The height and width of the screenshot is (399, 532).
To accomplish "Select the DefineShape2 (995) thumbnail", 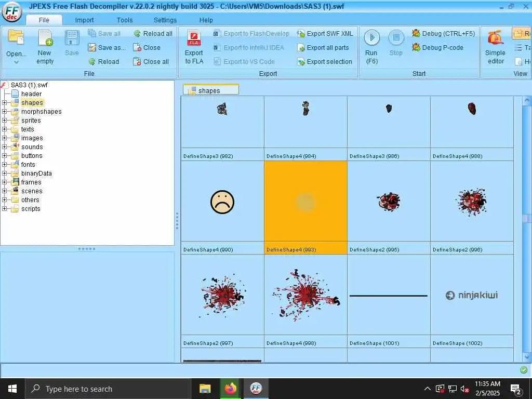I will 389,207.
